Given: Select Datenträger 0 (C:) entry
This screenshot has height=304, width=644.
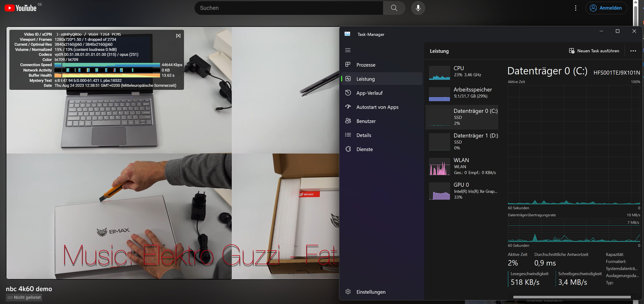Looking at the screenshot, I should pyautogui.click(x=462, y=117).
